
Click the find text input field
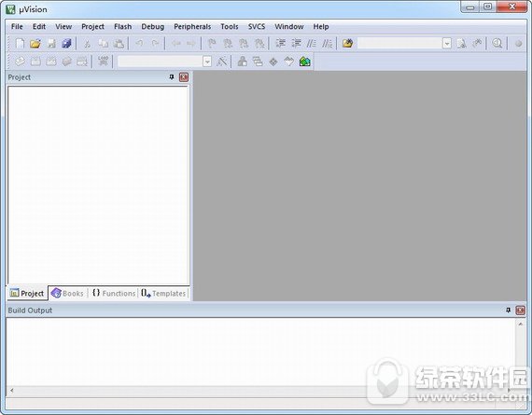[400, 44]
